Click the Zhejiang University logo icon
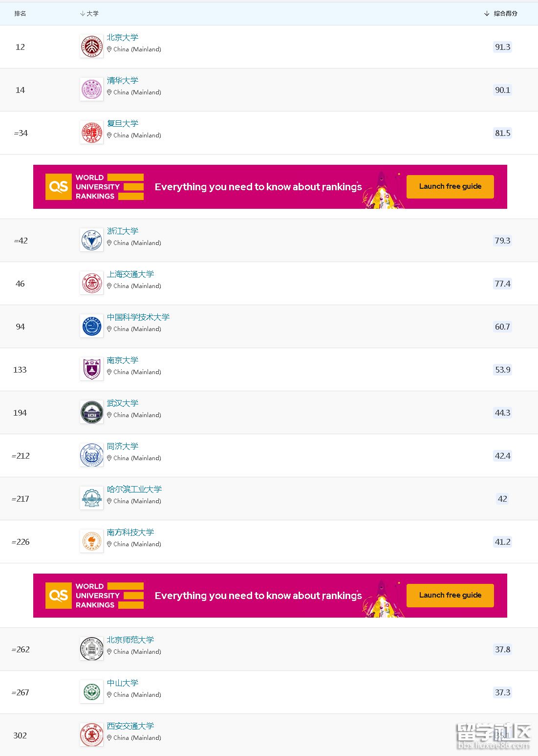Screen dimensions: 538x756 pyautogui.click(x=91, y=240)
